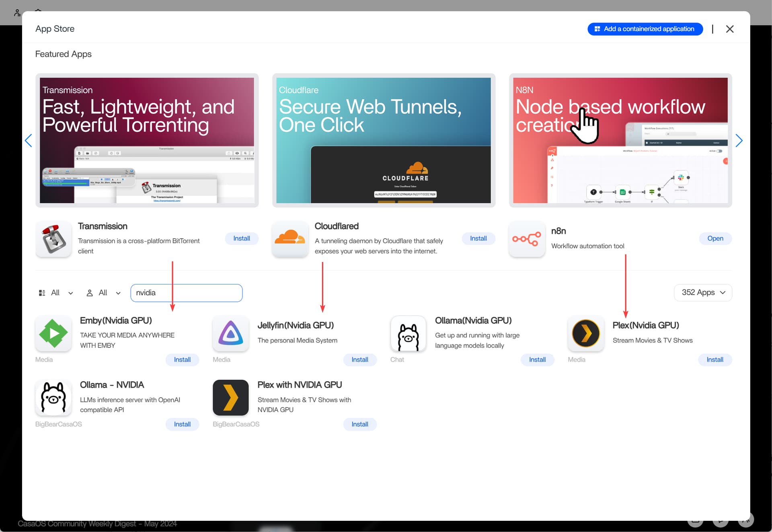Click the n8n workflow icon

click(x=527, y=239)
